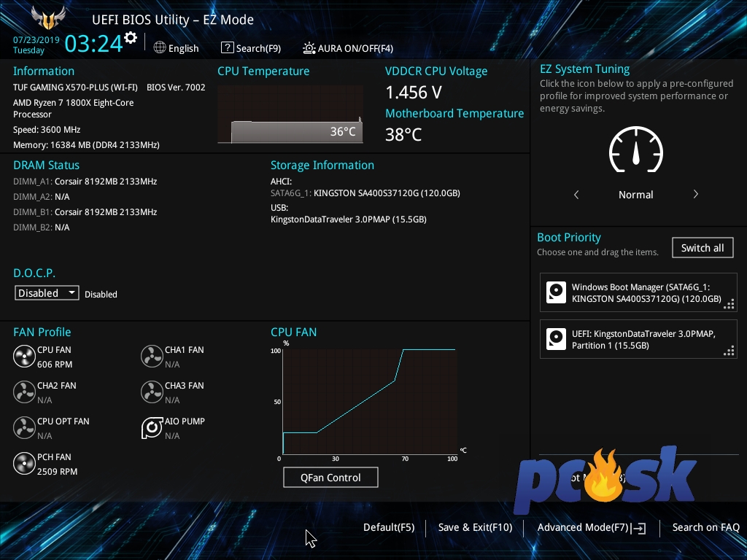This screenshot has width=747, height=560.
Task: Click the DRAM Status heading
Action: [x=46, y=165]
